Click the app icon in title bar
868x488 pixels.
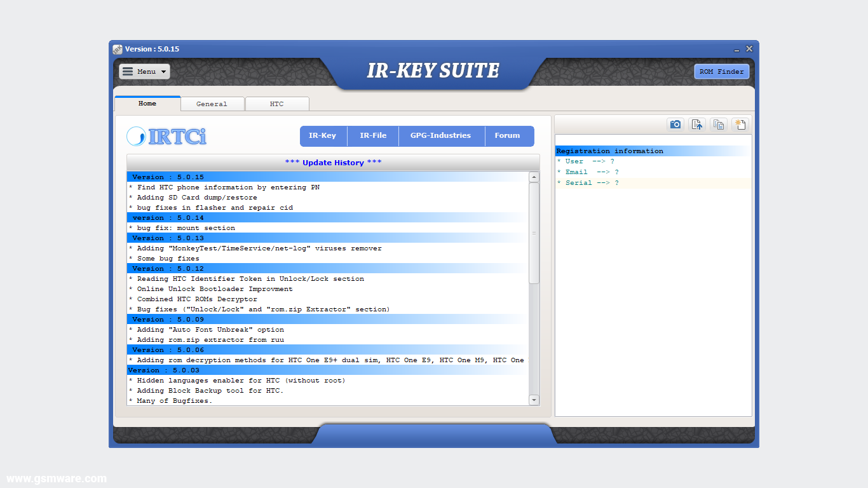click(118, 49)
